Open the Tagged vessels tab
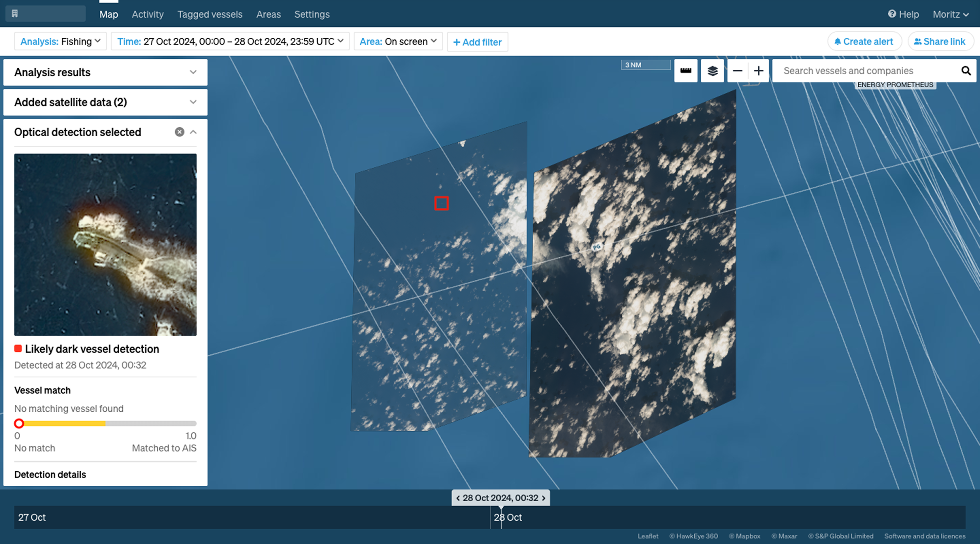Viewport: 980px width, 544px height. pos(210,14)
